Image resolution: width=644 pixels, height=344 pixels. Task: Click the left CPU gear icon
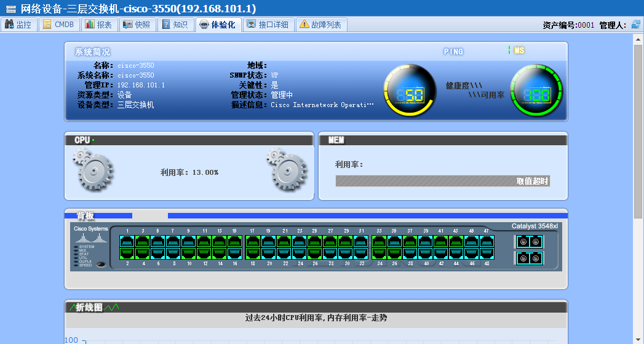[93, 169]
